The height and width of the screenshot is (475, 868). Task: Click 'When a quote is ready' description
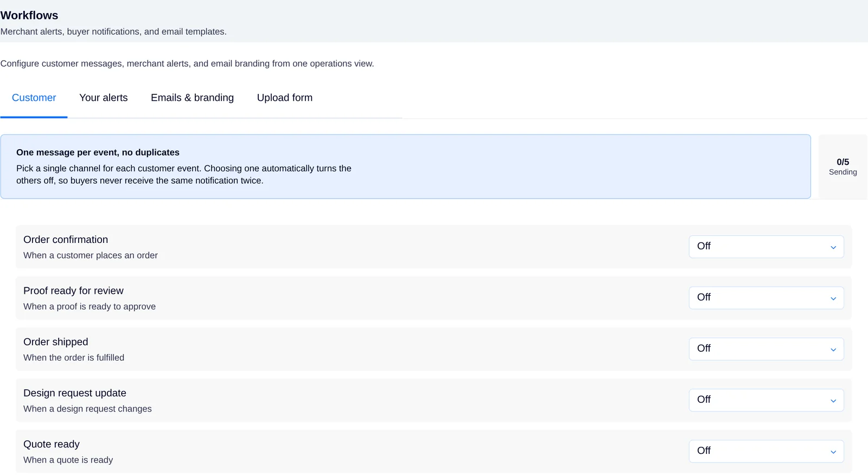[x=68, y=460]
